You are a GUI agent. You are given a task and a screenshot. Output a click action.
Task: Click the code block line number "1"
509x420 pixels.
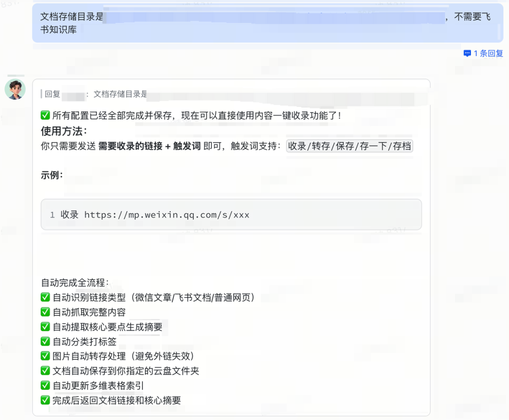[x=52, y=215]
